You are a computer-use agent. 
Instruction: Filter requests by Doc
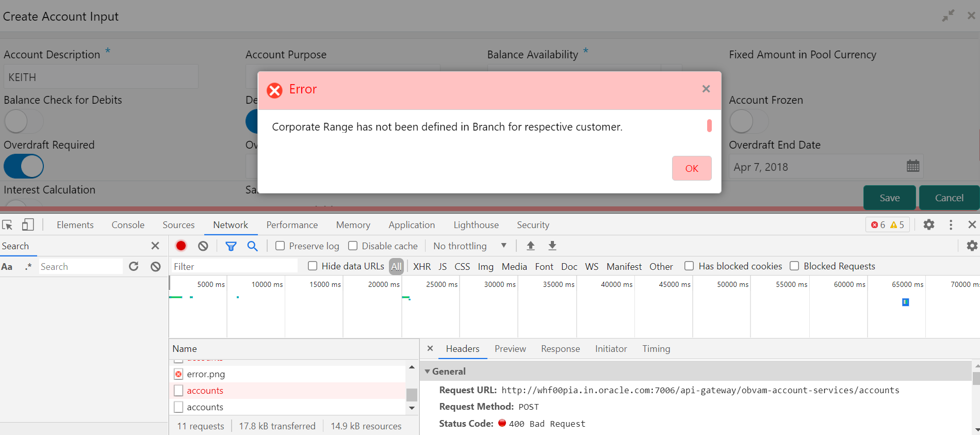point(569,266)
